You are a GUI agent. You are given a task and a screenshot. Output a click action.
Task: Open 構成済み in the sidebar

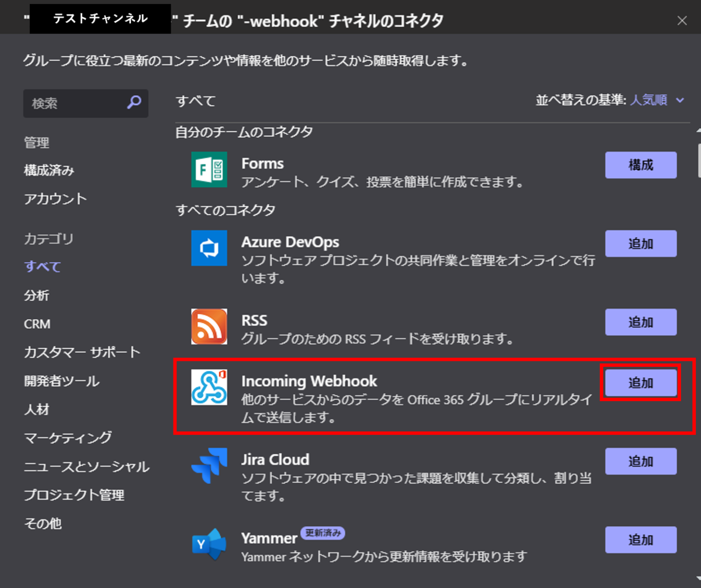pos(49,171)
